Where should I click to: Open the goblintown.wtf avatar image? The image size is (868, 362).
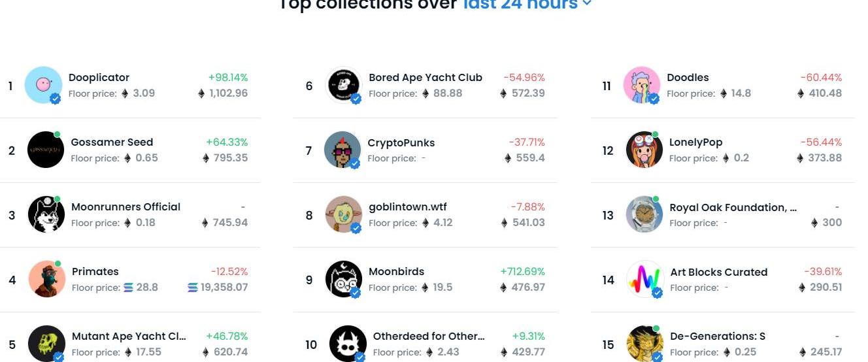[344, 214]
